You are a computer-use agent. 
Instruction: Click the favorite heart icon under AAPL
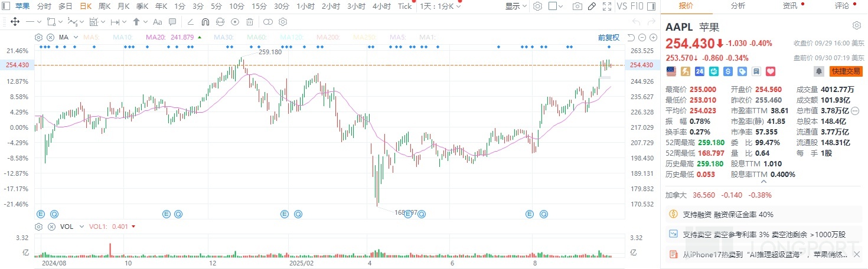click(x=770, y=71)
